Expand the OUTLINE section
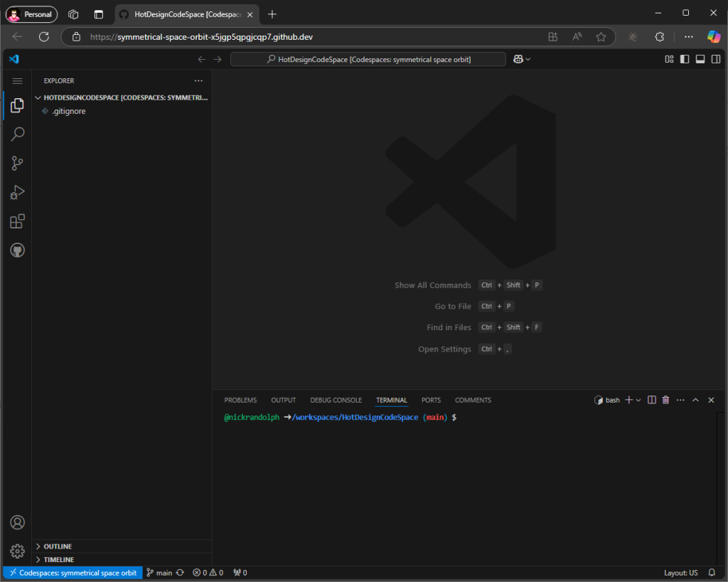Image resolution: width=728 pixels, height=582 pixels. (57, 546)
